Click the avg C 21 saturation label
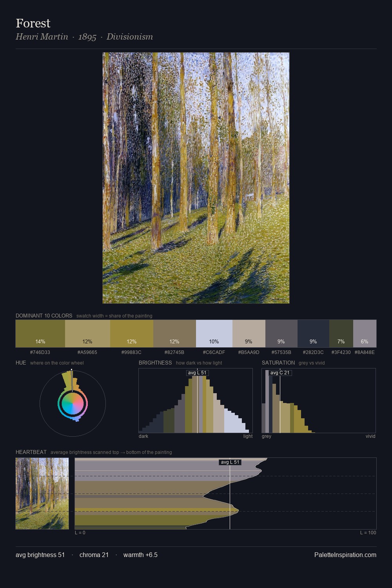392x588 pixels. 280,373
